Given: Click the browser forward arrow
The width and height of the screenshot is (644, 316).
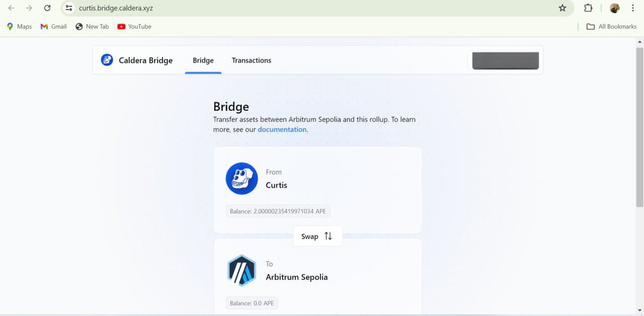Looking at the screenshot, I should (29, 8).
